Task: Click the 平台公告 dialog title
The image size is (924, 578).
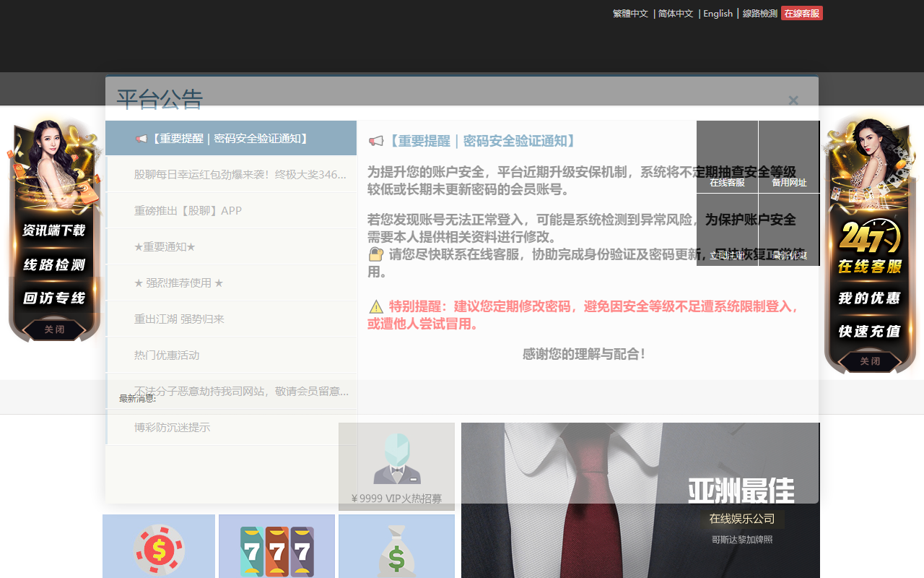Action: click(x=160, y=99)
